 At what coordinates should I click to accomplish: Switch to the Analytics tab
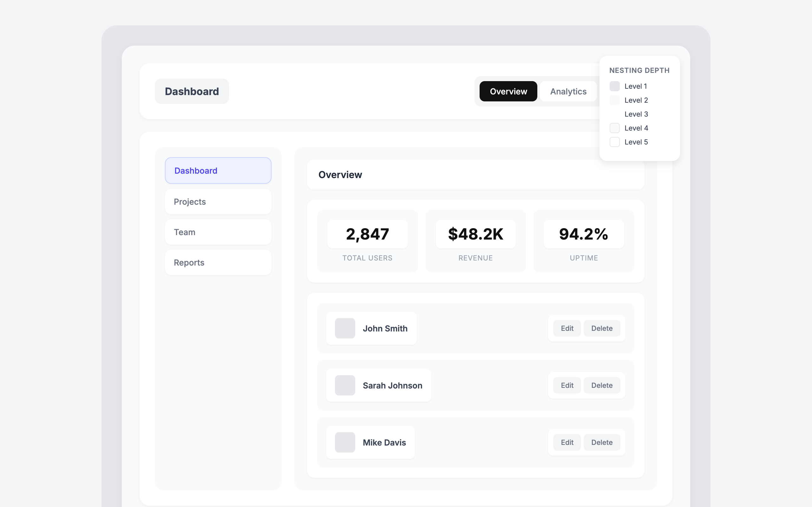point(568,91)
